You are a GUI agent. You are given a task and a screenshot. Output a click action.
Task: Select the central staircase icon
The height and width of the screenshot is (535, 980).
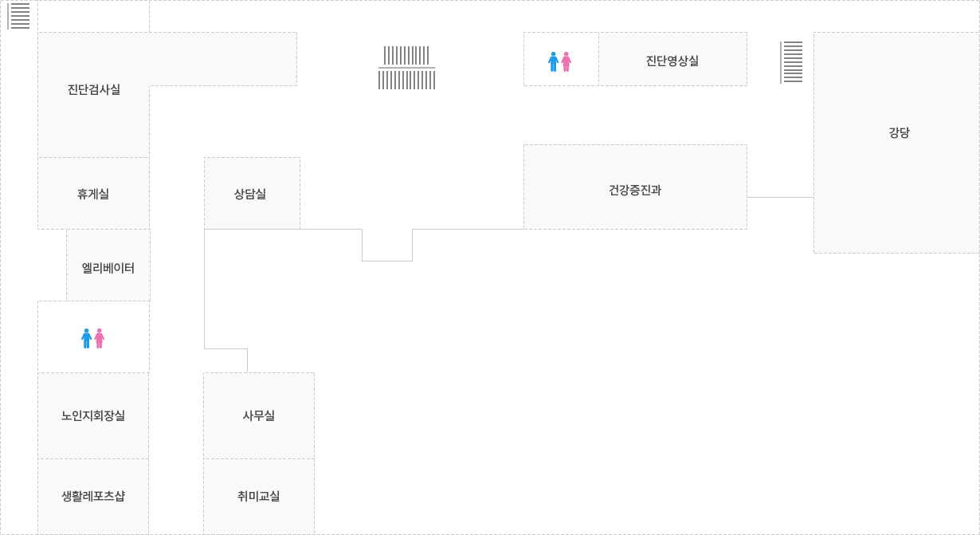[406, 68]
